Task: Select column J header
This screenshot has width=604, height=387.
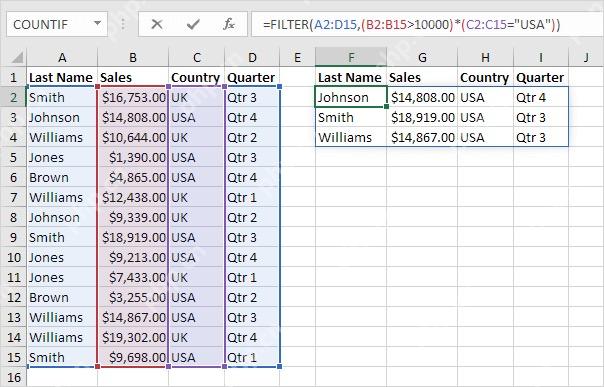Action: coord(586,57)
